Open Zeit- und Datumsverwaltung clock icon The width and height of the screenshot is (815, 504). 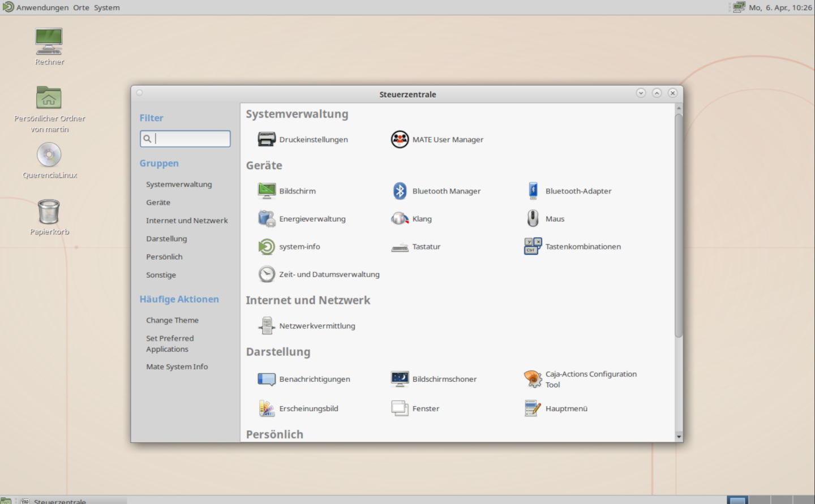pyautogui.click(x=267, y=274)
